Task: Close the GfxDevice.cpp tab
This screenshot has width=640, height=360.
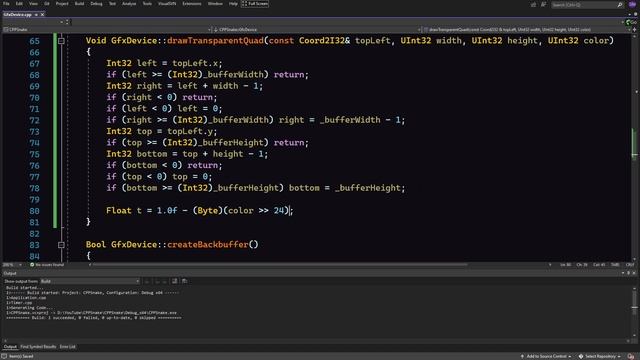Action: [x=42, y=15]
